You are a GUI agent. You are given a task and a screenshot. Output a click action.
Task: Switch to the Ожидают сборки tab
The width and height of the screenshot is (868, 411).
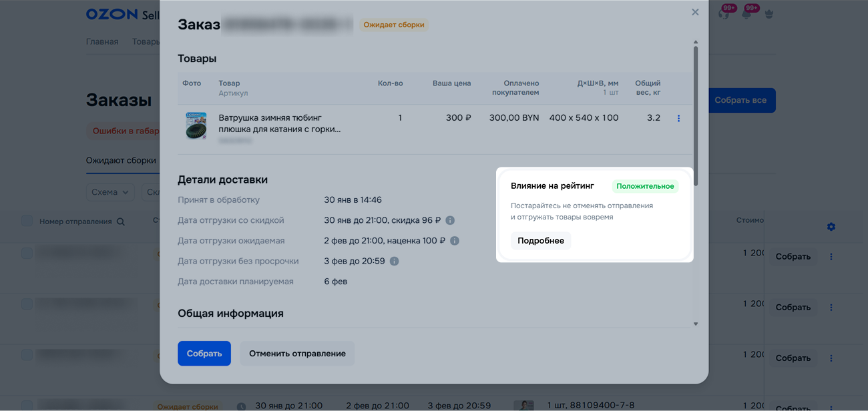[121, 160]
